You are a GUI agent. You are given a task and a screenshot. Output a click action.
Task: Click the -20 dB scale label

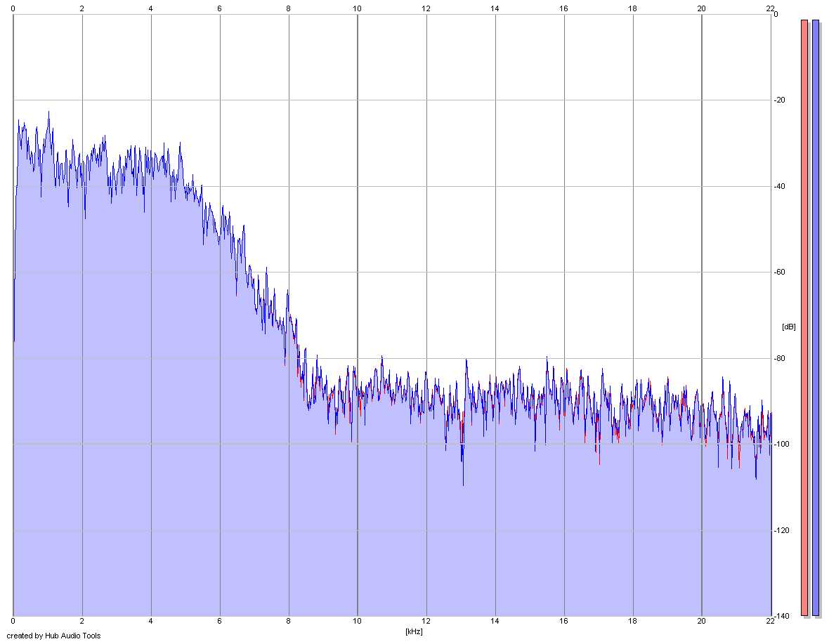pyautogui.click(x=780, y=100)
